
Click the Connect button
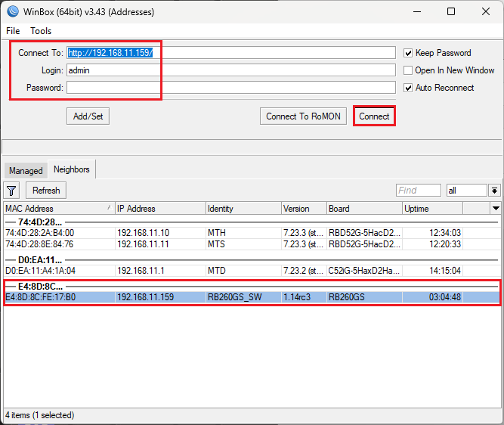point(374,116)
